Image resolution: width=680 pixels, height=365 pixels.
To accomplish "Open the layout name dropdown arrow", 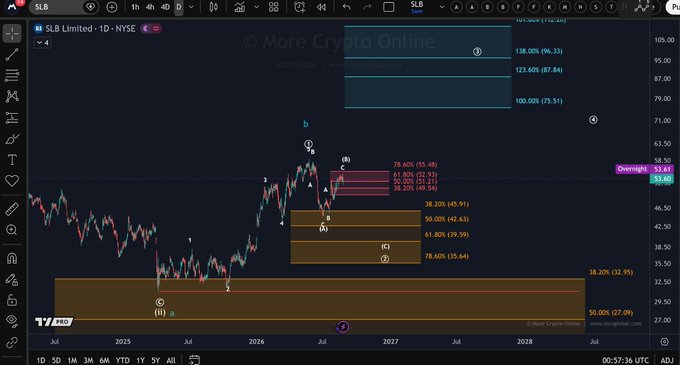I will 441,7.
